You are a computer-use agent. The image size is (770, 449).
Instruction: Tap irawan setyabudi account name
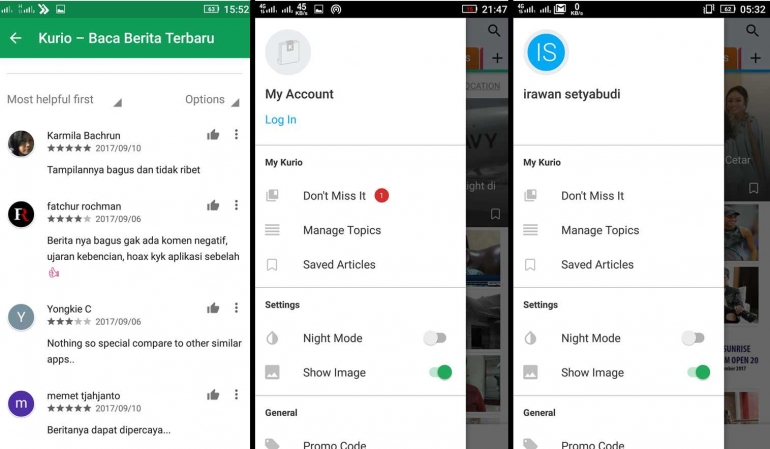pyautogui.click(x=572, y=94)
